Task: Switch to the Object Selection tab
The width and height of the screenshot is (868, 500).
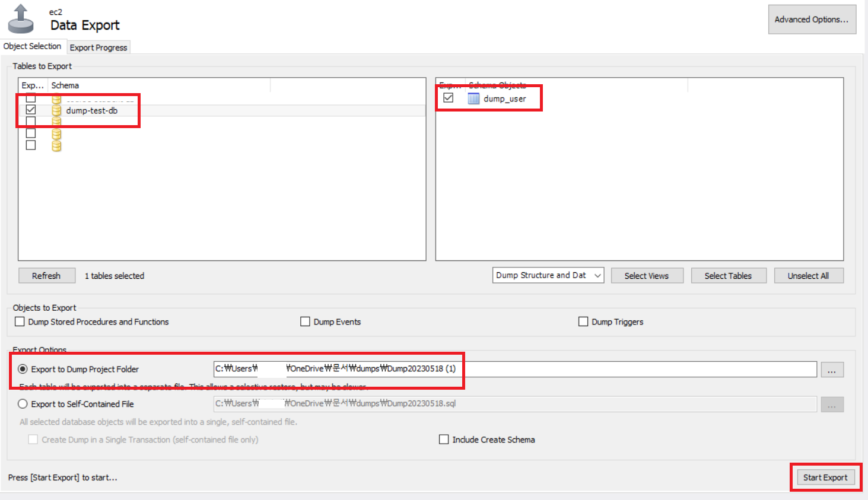Action: [32, 46]
